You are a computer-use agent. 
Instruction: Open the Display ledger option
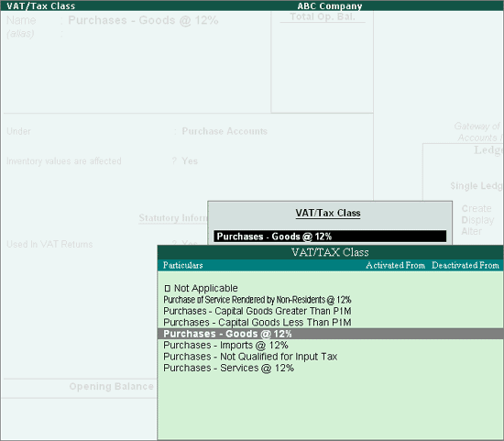[477, 220]
